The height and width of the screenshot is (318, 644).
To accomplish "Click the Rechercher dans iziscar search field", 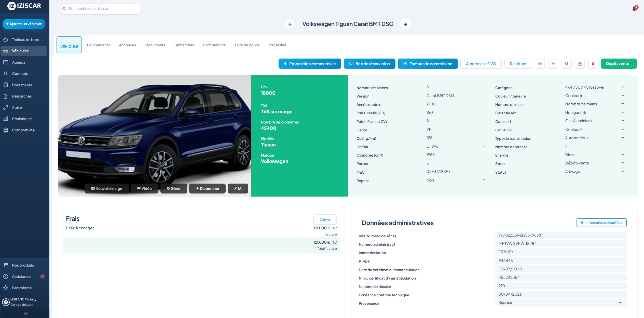I will click(101, 9).
